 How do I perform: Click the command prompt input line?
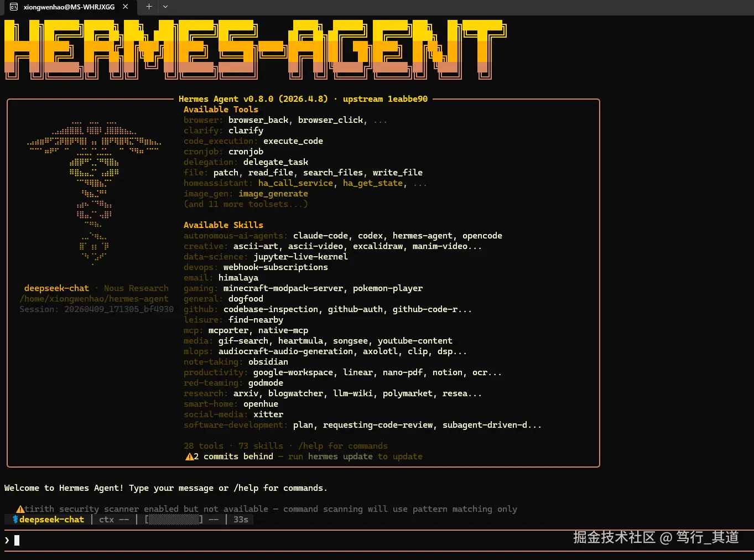(x=377, y=541)
